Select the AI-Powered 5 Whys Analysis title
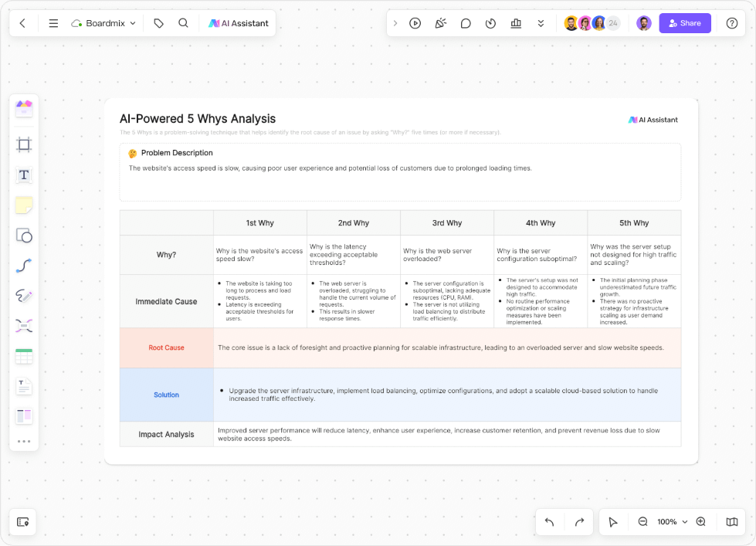The height and width of the screenshot is (546, 756). pyautogui.click(x=198, y=119)
